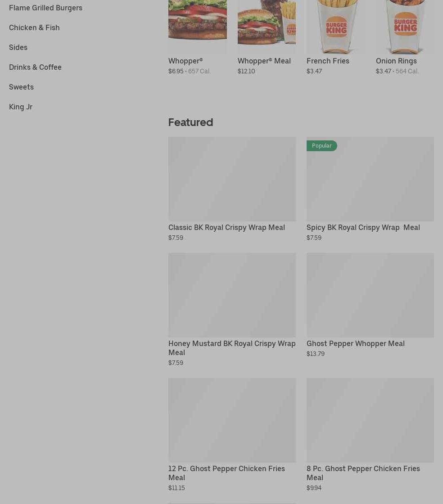Open King Jr menu section

pos(21,107)
